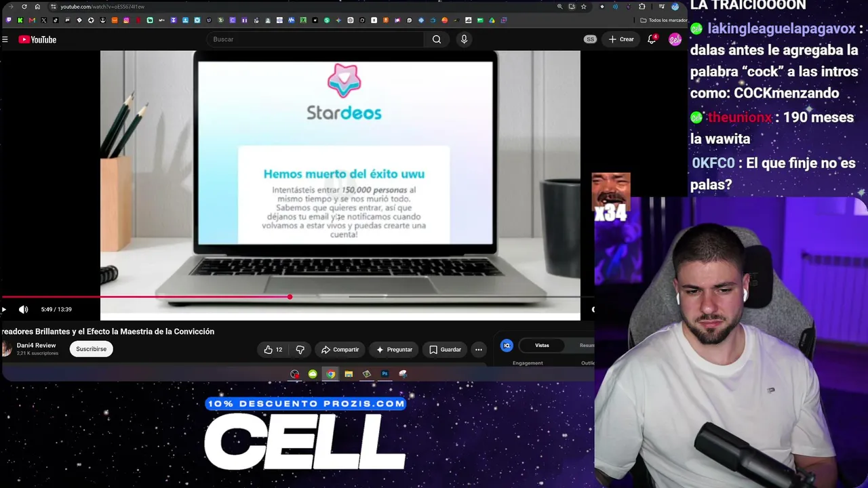Go to YouTube home via logo

click(x=37, y=40)
